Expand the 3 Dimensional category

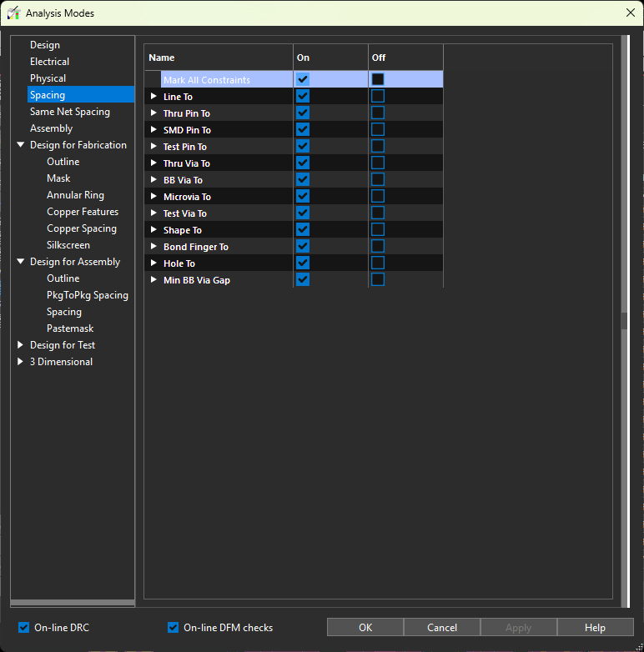coord(21,362)
